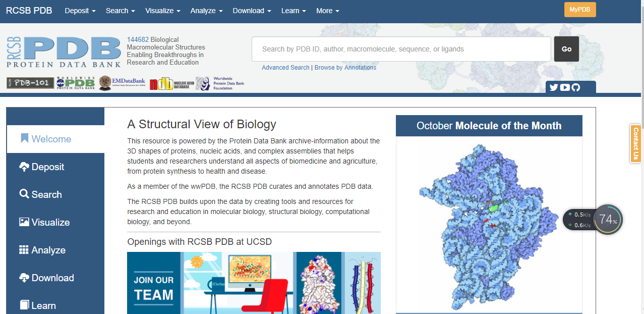Click the RCSB PDB Protein Data Bank logo
The image size is (644, 314).
point(64,51)
